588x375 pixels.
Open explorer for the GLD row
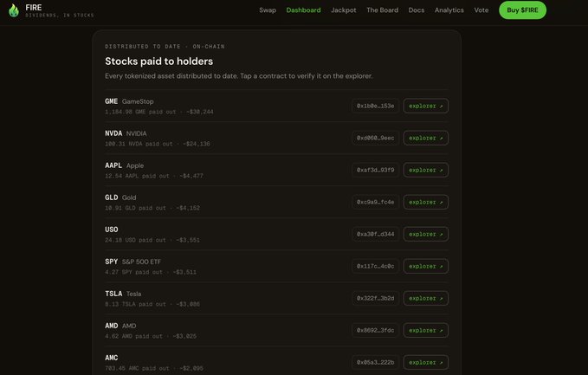click(425, 202)
